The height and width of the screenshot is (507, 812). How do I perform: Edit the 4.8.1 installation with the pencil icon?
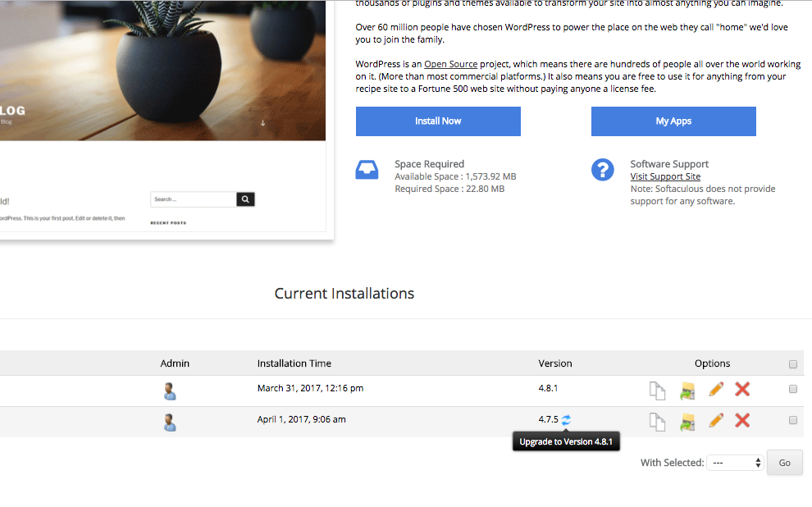[x=716, y=390]
